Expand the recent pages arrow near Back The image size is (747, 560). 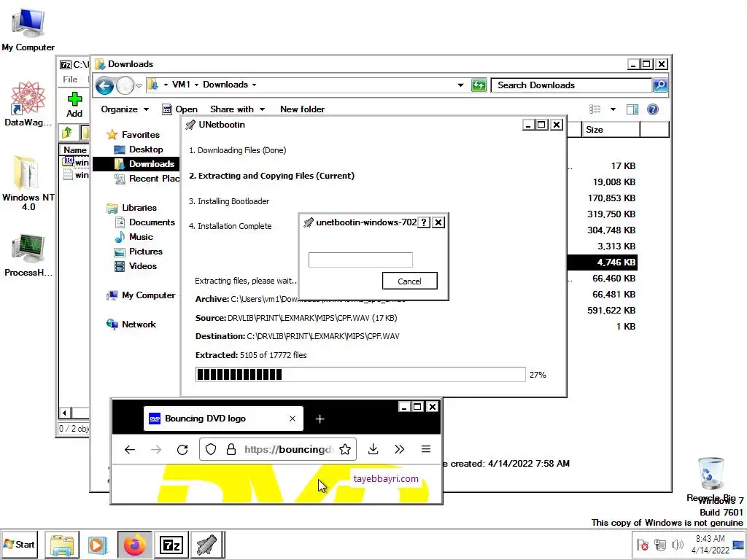(139, 86)
